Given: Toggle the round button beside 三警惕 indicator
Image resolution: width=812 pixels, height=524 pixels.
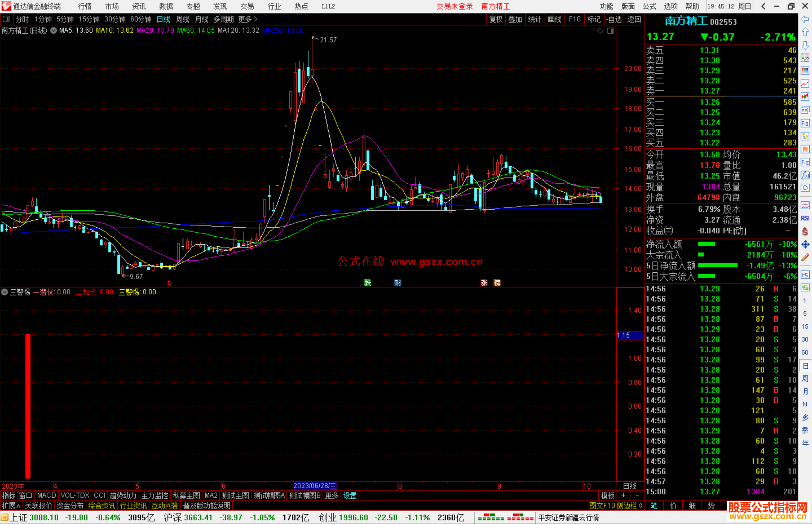Looking at the screenshot, I should click(x=5, y=292).
